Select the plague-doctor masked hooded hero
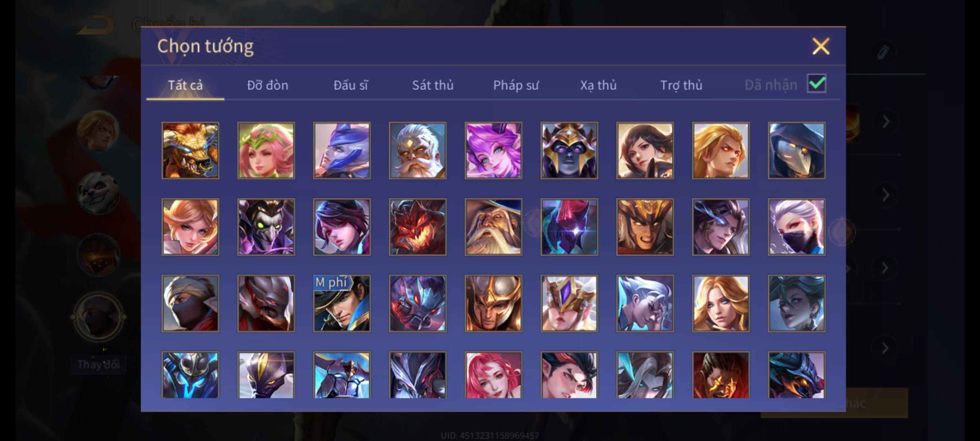The width and height of the screenshot is (980, 441). (796, 150)
